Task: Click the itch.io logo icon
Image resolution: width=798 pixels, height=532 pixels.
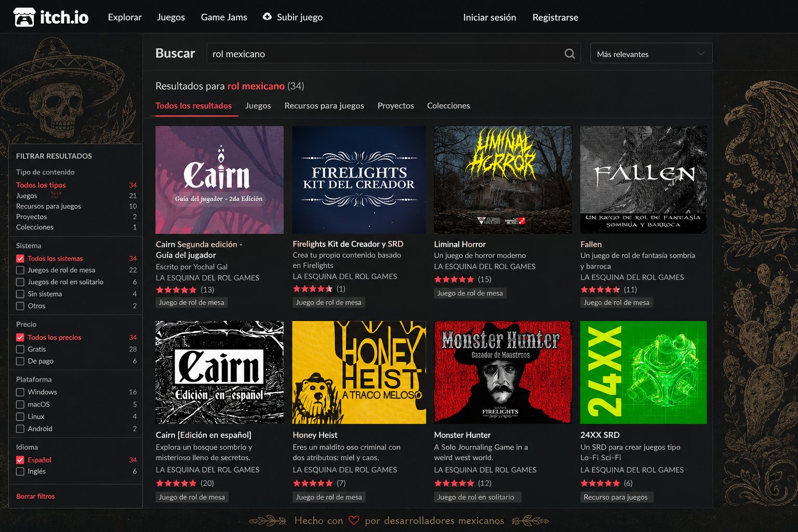Action: [24, 17]
